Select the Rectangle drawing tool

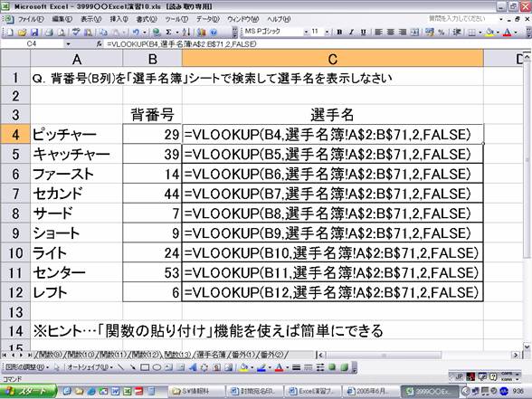click(145, 367)
